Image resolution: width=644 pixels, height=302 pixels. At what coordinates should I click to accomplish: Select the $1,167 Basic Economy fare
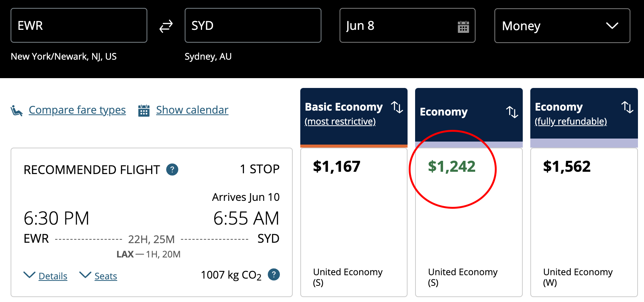point(354,222)
